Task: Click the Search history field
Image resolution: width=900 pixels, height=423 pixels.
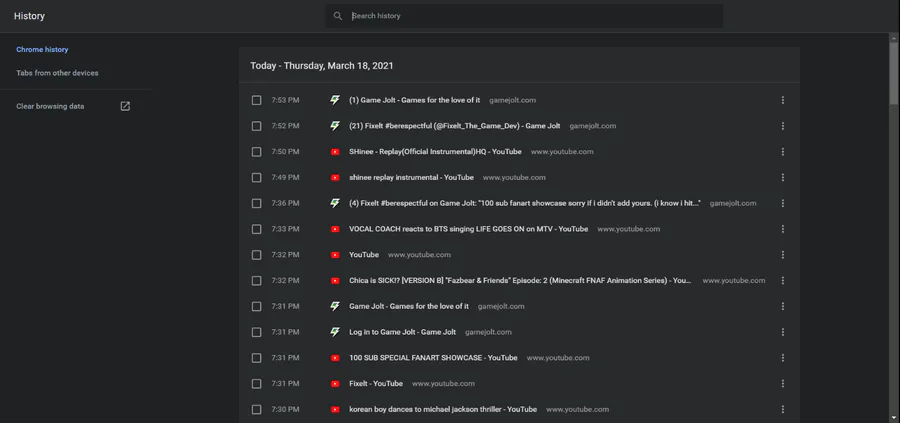Action: [524, 16]
